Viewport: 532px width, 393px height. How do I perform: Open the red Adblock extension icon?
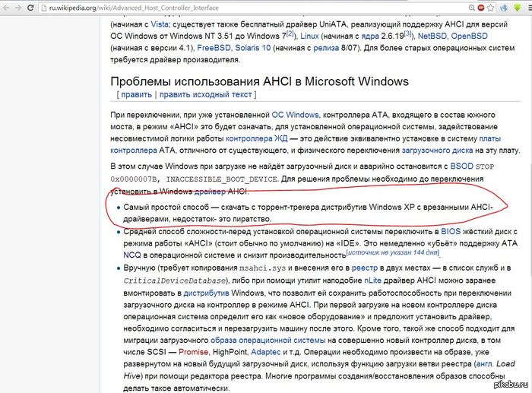(x=481, y=8)
